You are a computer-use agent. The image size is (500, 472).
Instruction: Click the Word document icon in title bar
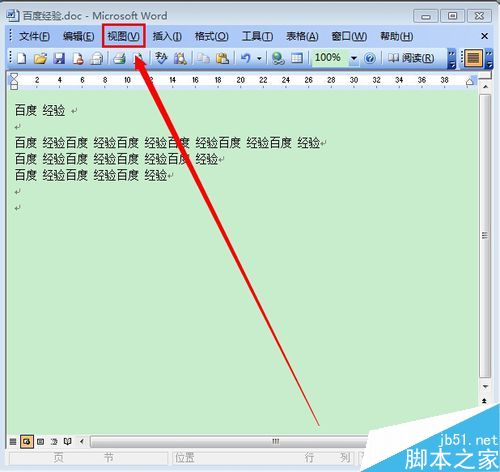tap(12, 15)
